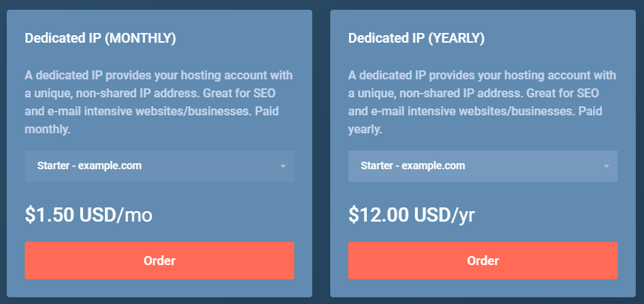
Task: Click 'Starter - example.com' in monthly card
Action: (x=90, y=166)
